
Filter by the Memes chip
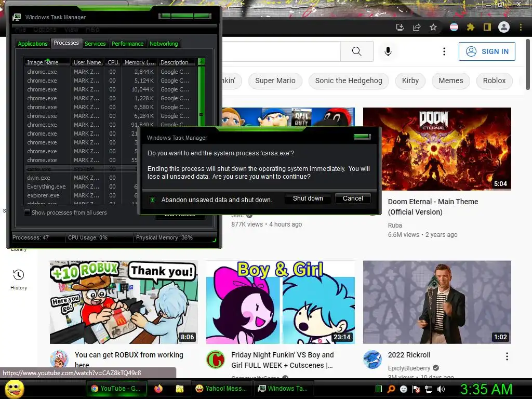[x=450, y=81]
